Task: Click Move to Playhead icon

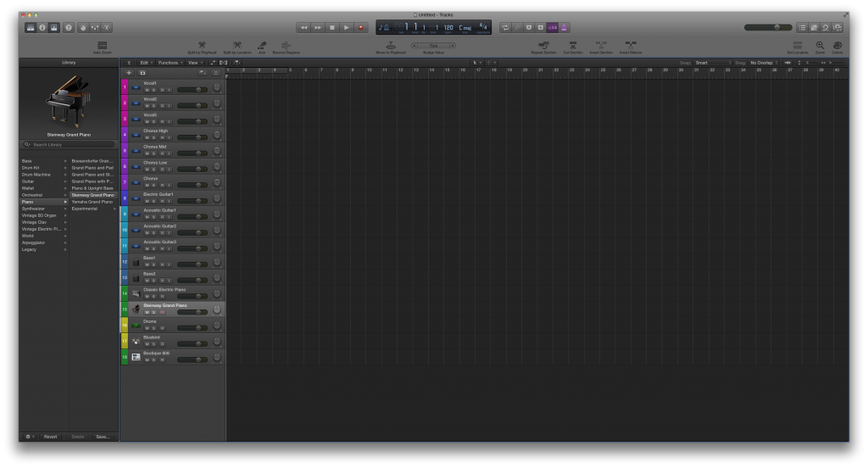Action: tap(391, 46)
